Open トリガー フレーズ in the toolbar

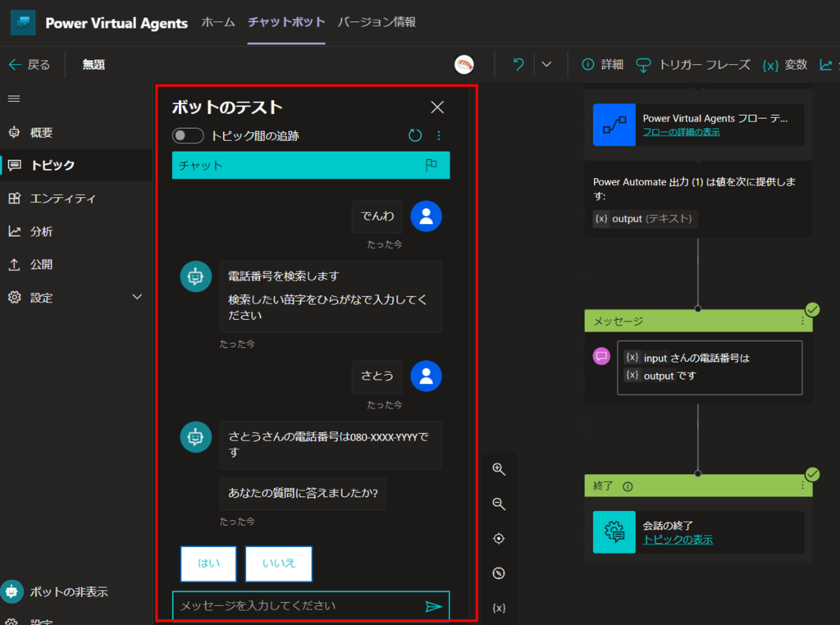click(x=692, y=65)
